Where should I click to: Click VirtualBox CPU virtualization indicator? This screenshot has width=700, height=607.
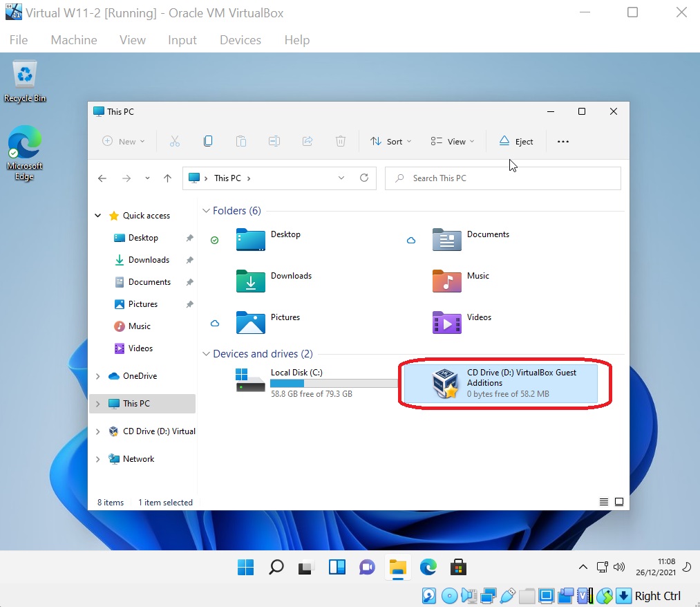(585, 596)
